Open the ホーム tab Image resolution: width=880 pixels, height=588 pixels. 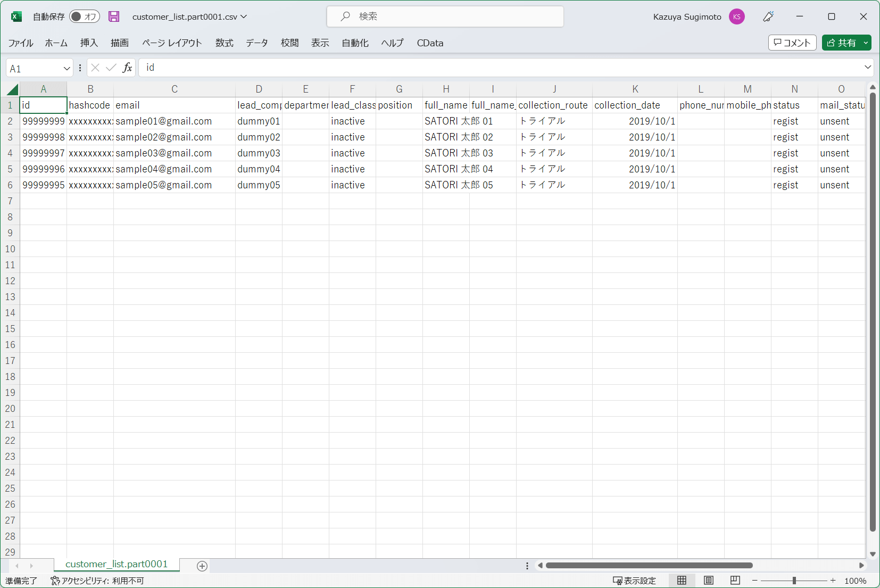pyautogui.click(x=56, y=43)
